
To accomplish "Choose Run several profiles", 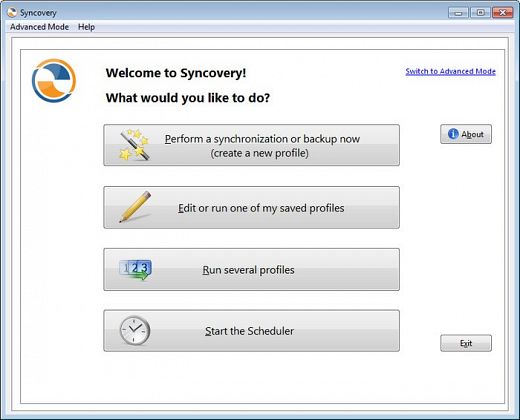I will click(x=251, y=269).
